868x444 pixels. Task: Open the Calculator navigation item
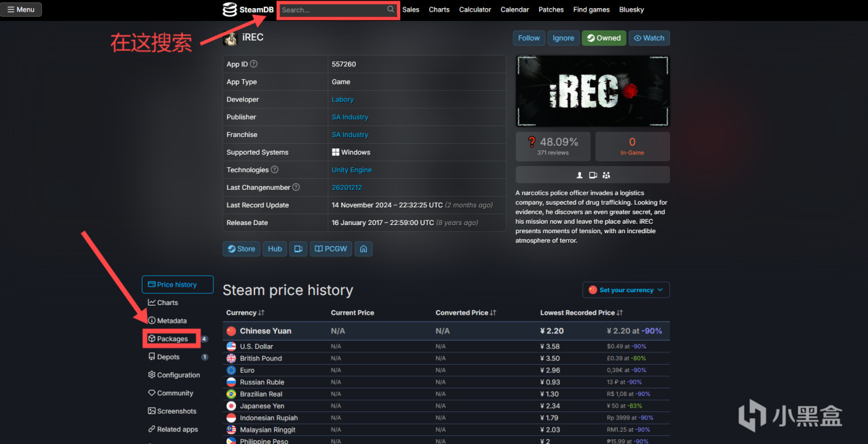tap(475, 9)
